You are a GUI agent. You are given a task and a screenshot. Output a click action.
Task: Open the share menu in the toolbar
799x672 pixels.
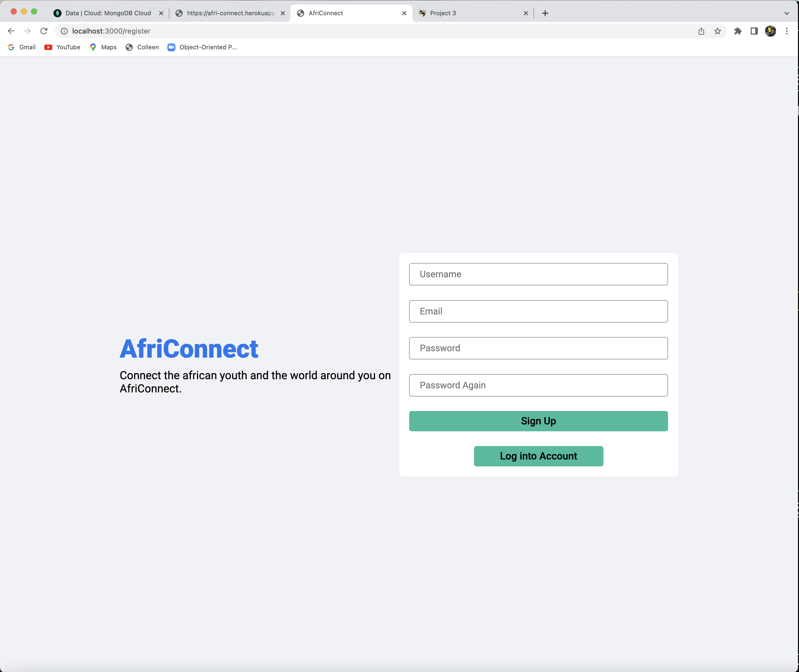(x=701, y=31)
